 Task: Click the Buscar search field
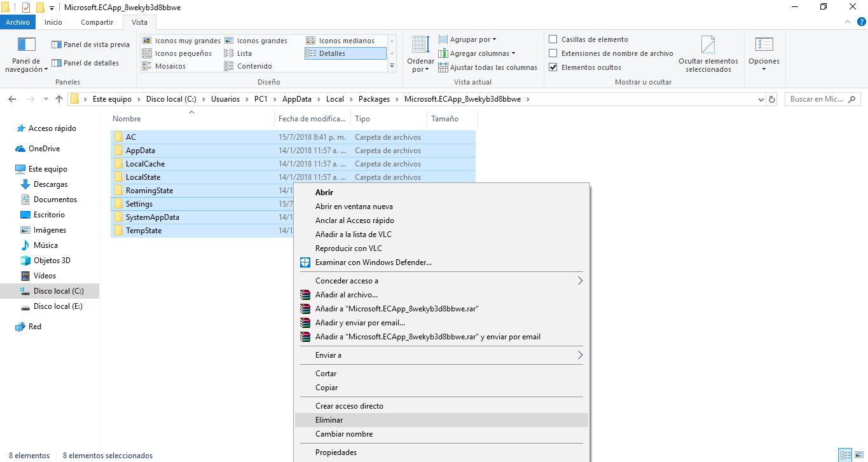[822, 99]
